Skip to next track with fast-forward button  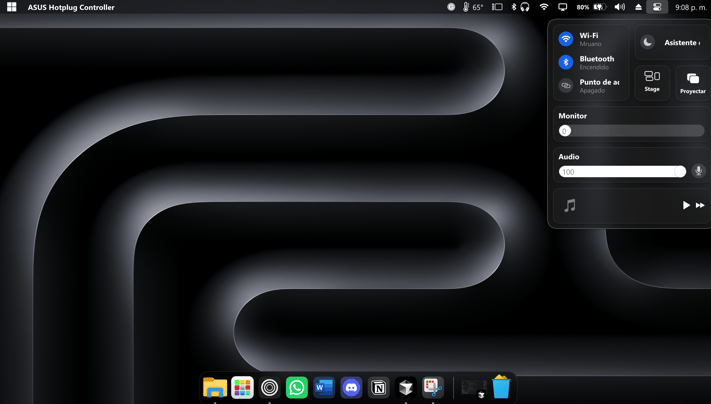700,205
